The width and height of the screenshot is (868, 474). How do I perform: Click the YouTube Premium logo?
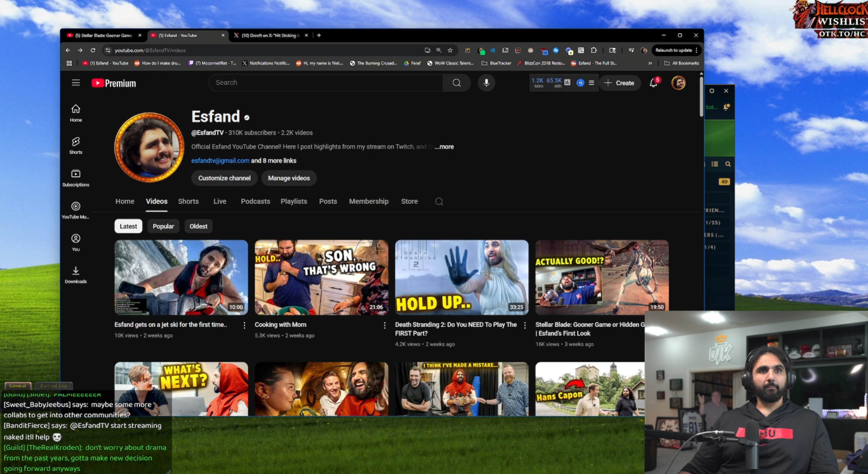(114, 83)
